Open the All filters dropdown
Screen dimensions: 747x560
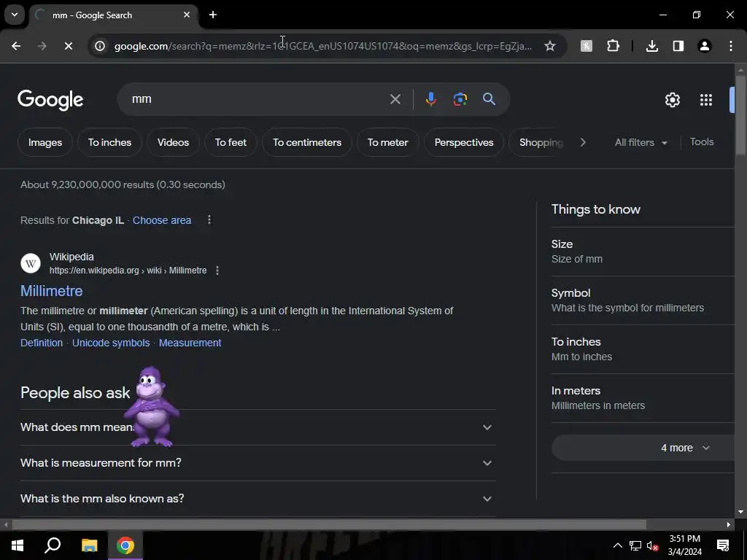640,142
